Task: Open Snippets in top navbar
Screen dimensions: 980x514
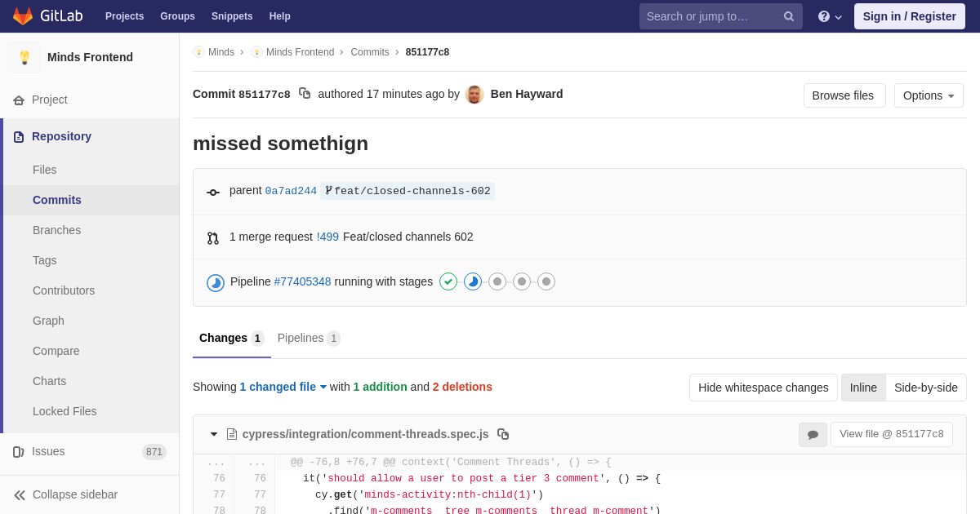Action: [232, 16]
